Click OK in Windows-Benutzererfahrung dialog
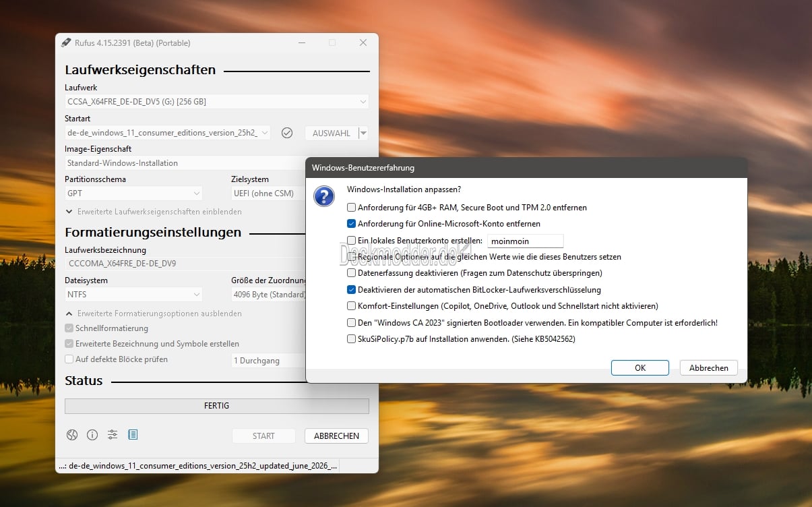 coord(640,367)
